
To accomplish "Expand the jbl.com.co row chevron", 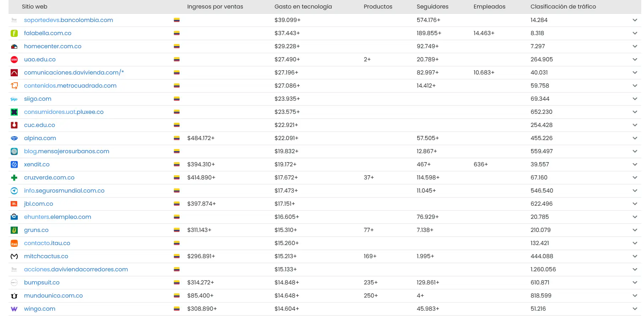I will coord(635,204).
